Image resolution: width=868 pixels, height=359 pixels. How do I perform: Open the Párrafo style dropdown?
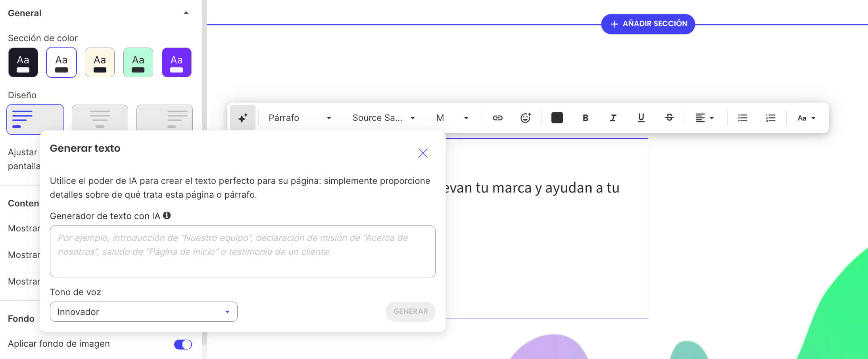299,117
